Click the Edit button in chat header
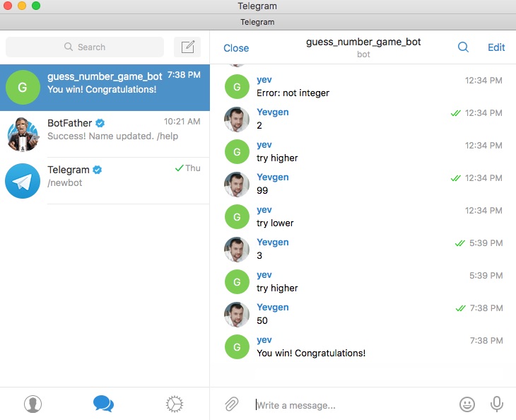 pos(496,47)
